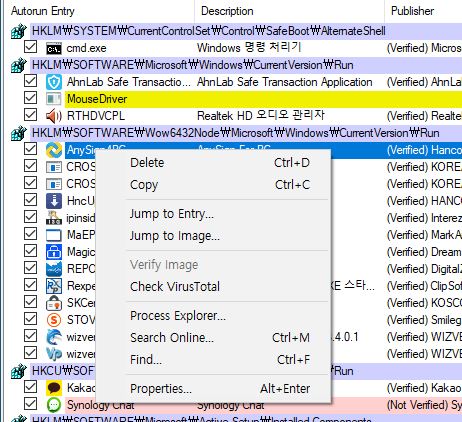This screenshot has width=462, height=422.
Task: Open Properties... from the context menu
Action: [x=213, y=389]
